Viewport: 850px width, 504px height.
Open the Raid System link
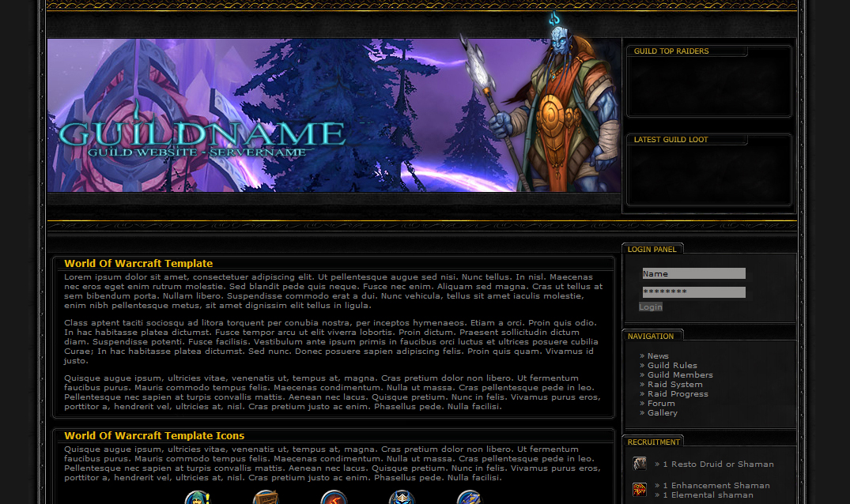675,385
